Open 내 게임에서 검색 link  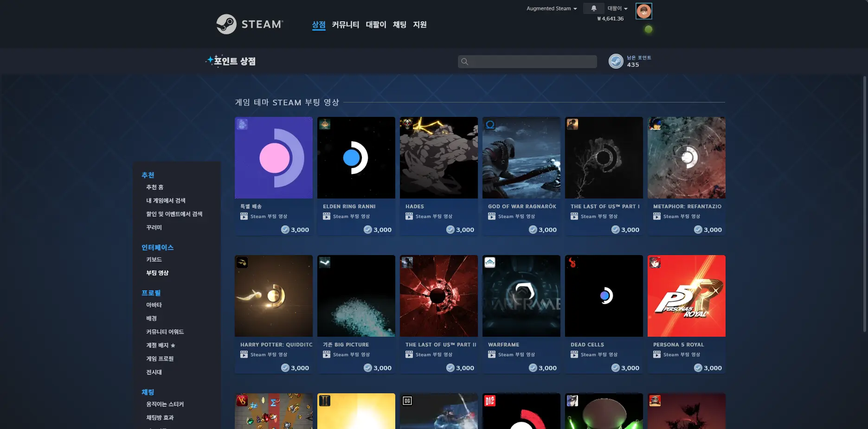coord(166,200)
